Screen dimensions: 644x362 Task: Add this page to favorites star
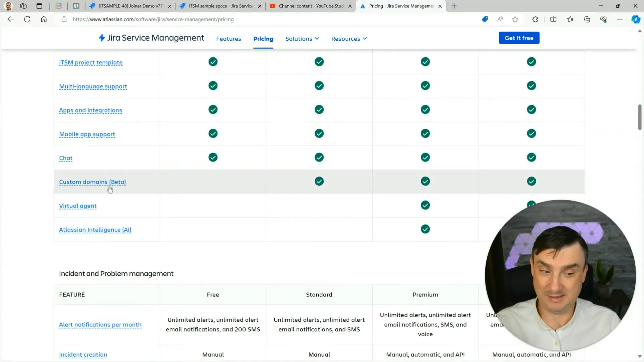pyautogui.click(x=515, y=19)
